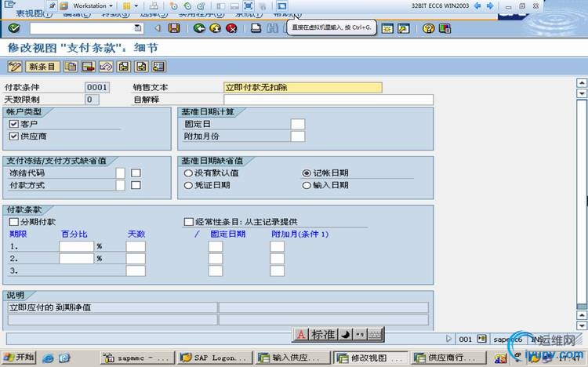Click the Next entry icon
588x367 pixels.
tap(141, 67)
